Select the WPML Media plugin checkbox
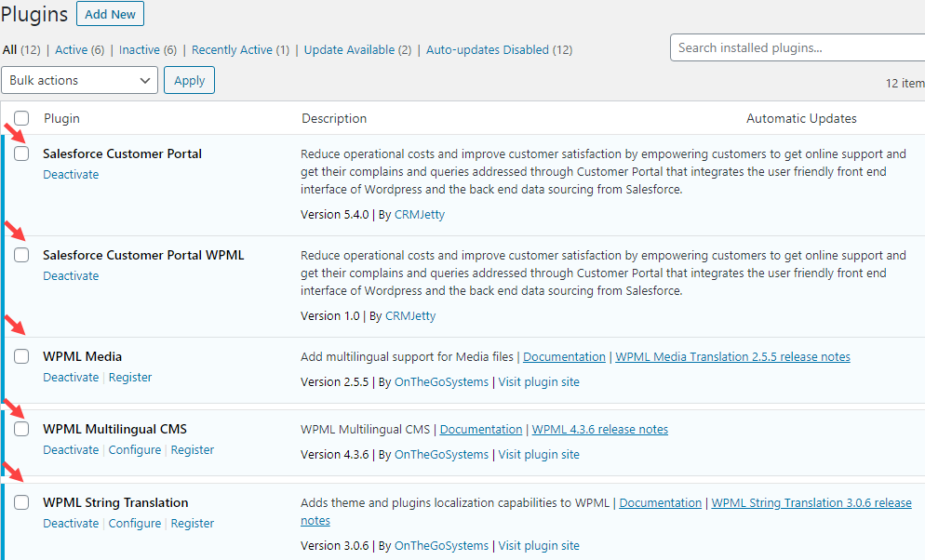Image resolution: width=925 pixels, height=560 pixels. [x=21, y=356]
